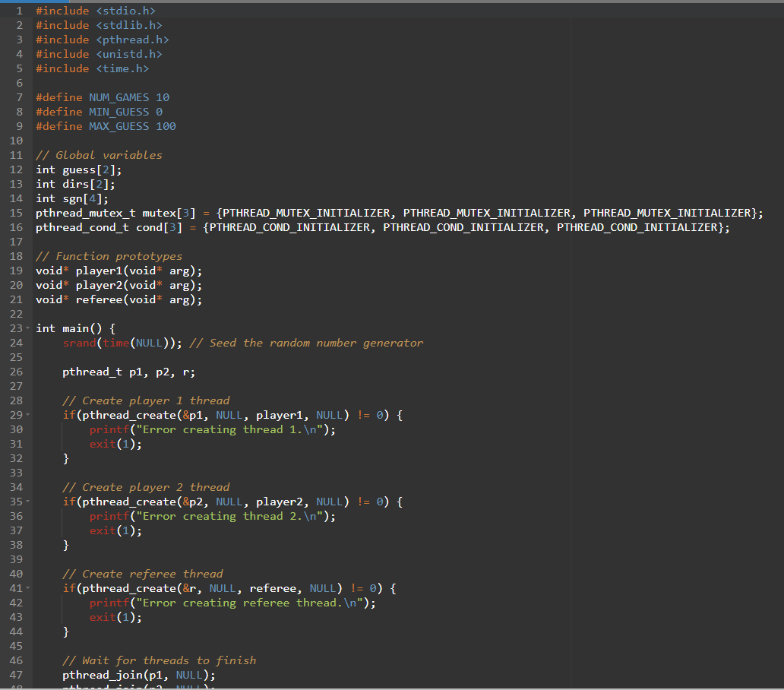
Task: Click the '// Create player 2 thread' comment
Action: click(x=146, y=487)
